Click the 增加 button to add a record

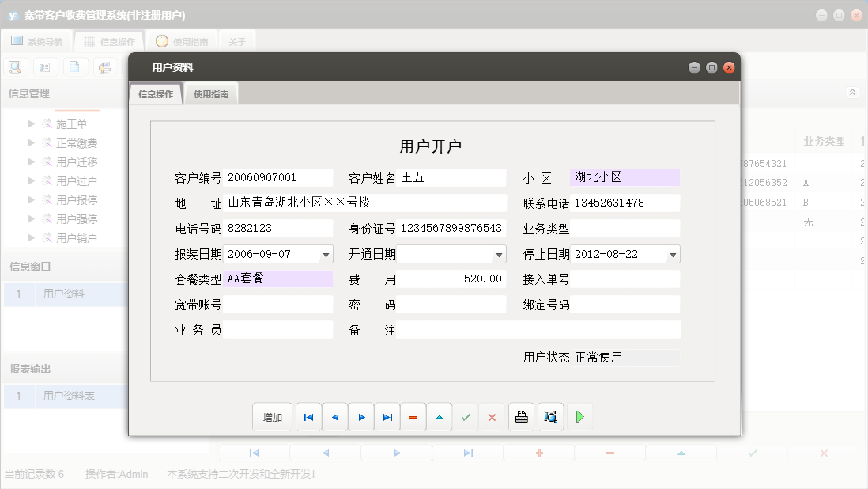tap(272, 417)
